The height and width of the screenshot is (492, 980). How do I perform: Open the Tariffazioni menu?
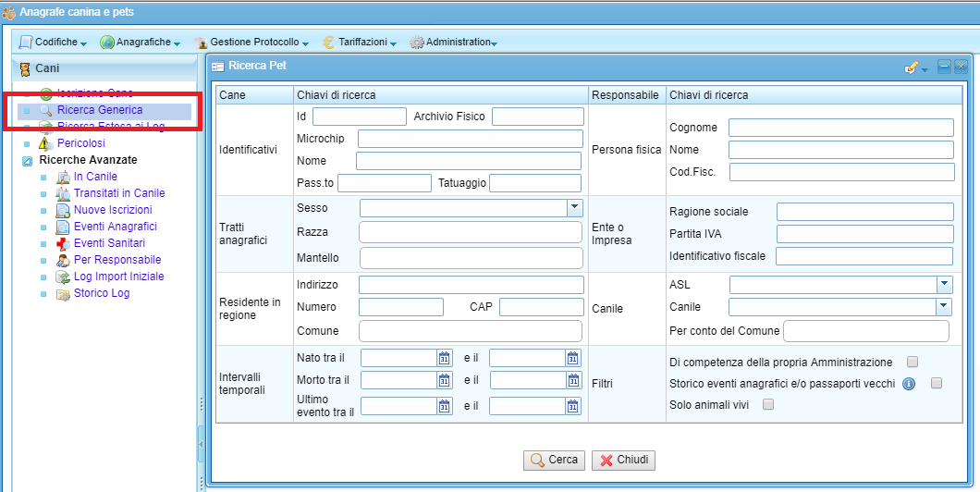point(360,43)
